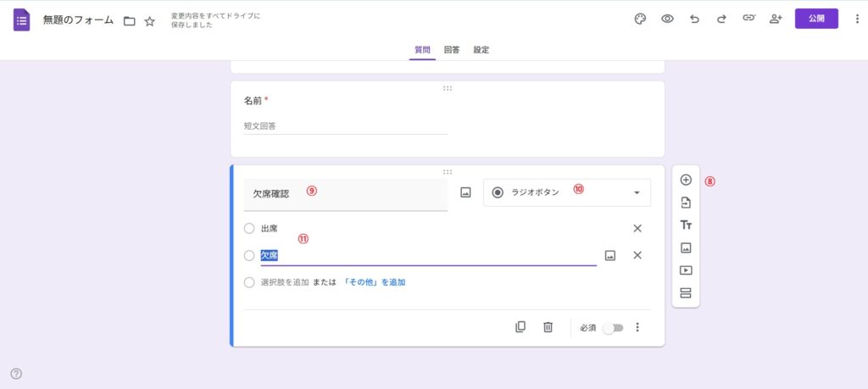Switch to the 設定 tab

click(481, 50)
